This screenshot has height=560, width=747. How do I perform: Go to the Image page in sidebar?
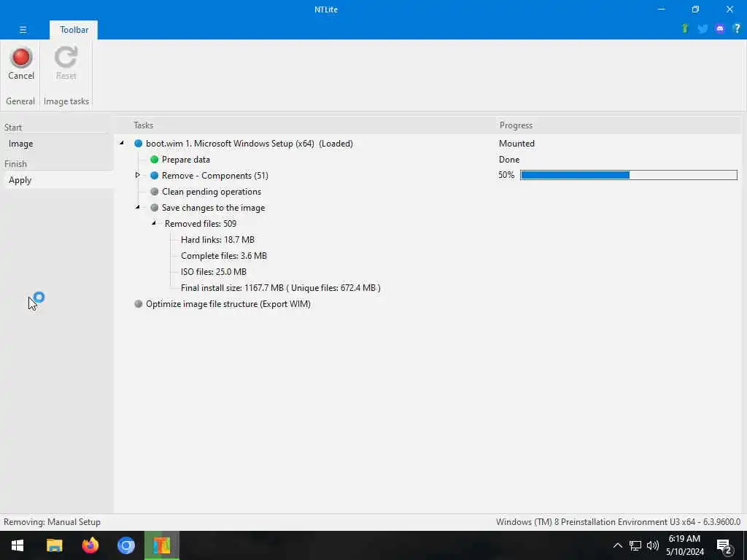tap(20, 144)
